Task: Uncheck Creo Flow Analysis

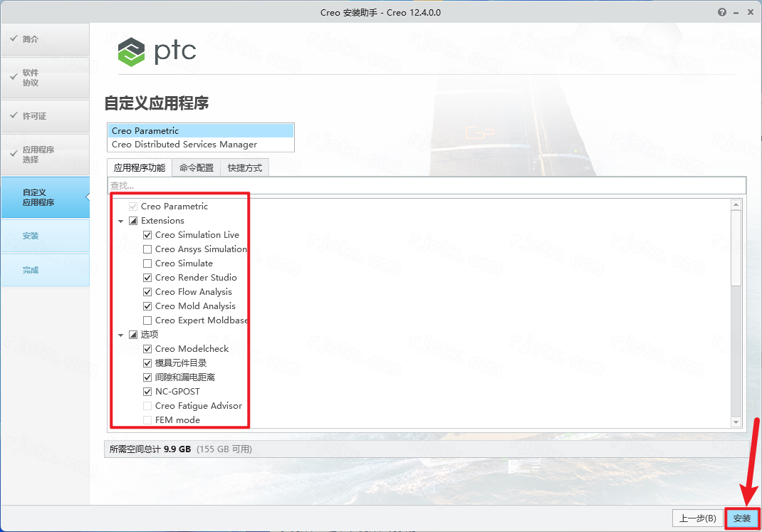Action: click(x=147, y=292)
